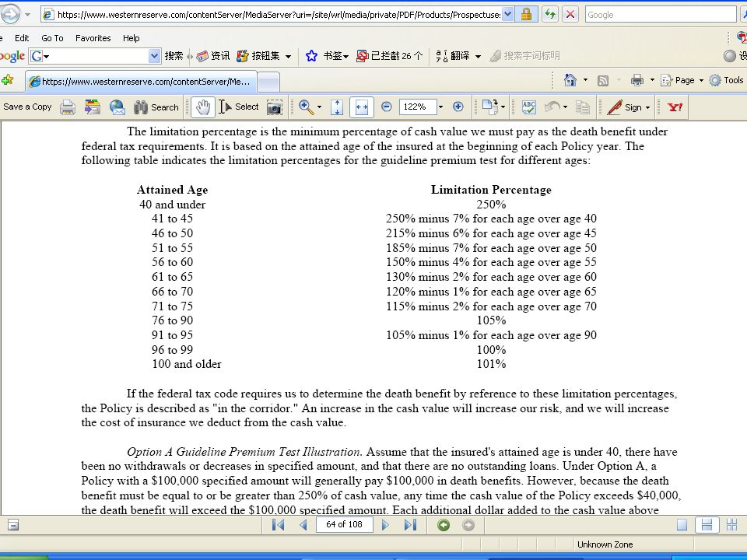Click the 资讯 news button

[213, 56]
